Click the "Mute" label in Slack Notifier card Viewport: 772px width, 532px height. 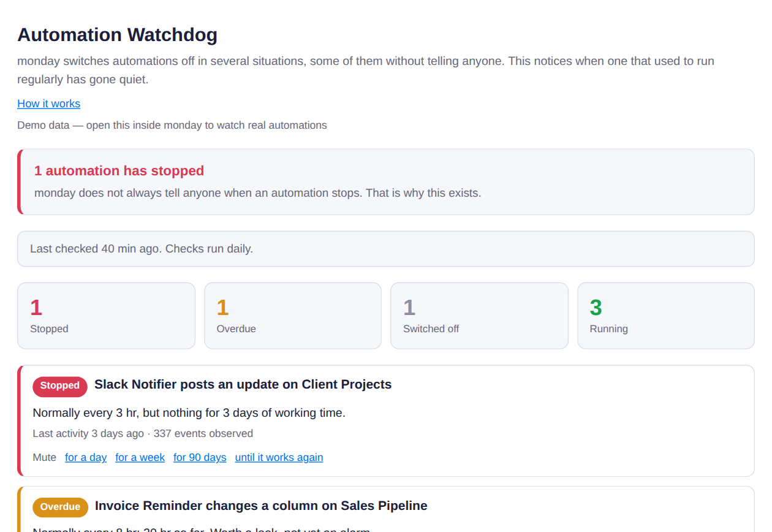tap(44, 457)
